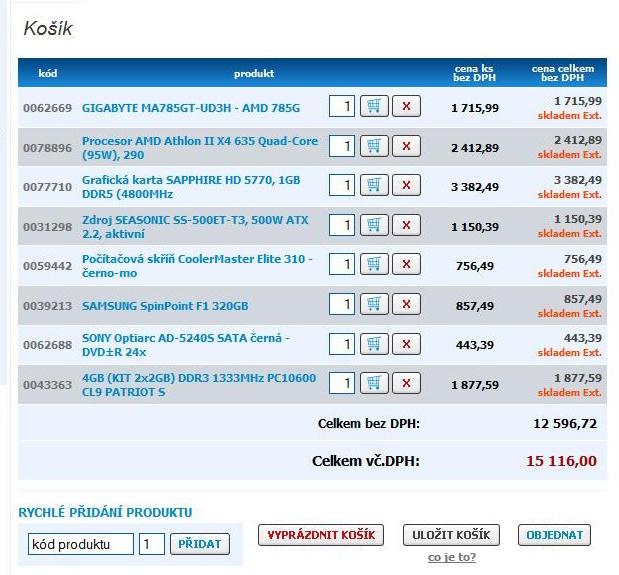Open Grafická karta SAPPHIRE HD 5770 link

[x=191, y=187]
